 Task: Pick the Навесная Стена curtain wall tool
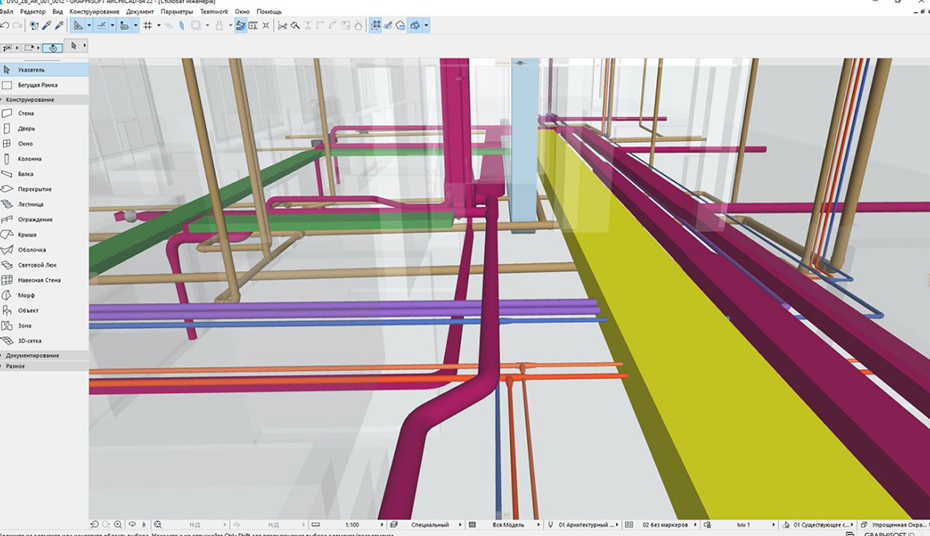[x=39, y=280]
